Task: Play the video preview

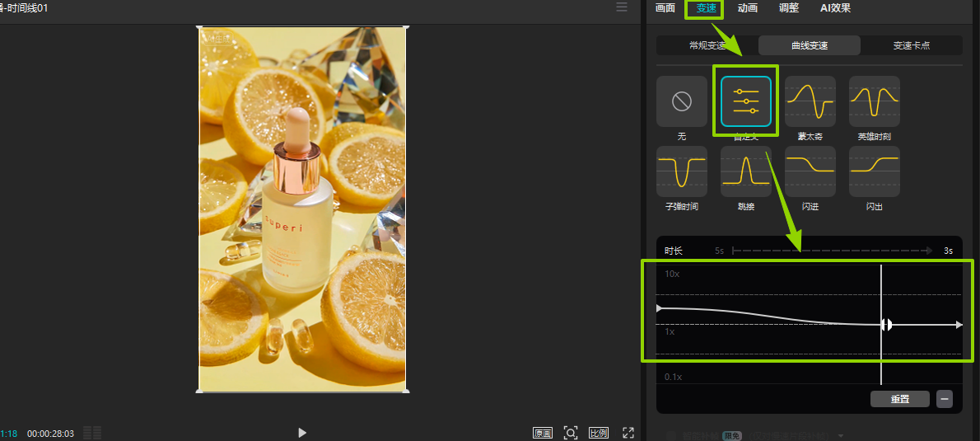Action: pyautogui.click(x=302, y=433)
